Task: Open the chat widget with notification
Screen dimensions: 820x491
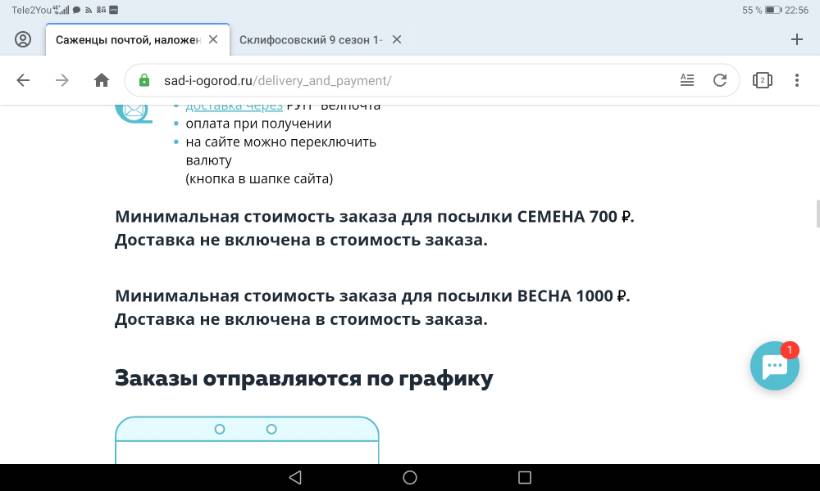Action: tap(775, 367)
